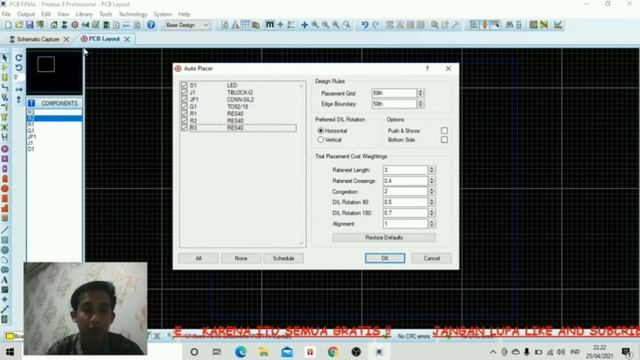Click the blue pan/center cross icon

pyautogui.click(x=304, y=25)
